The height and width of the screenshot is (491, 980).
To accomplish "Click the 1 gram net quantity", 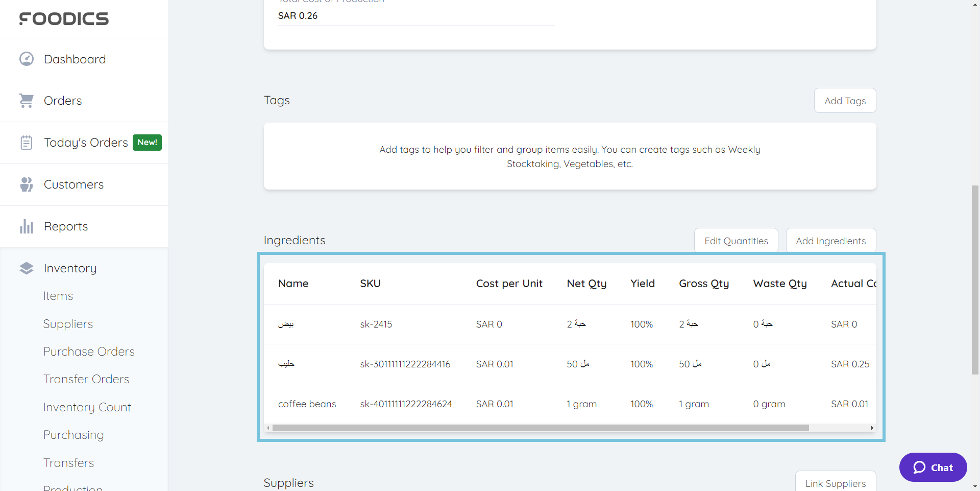I will [x=581, y=404].
